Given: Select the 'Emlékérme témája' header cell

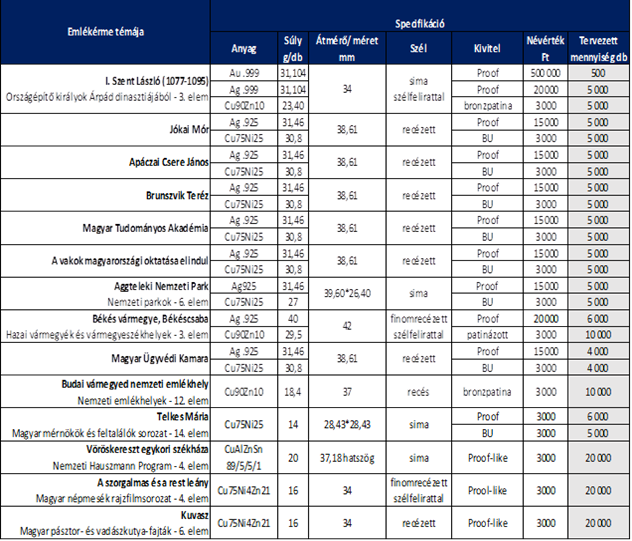Looking at the screenshot, I should [105, 32].
